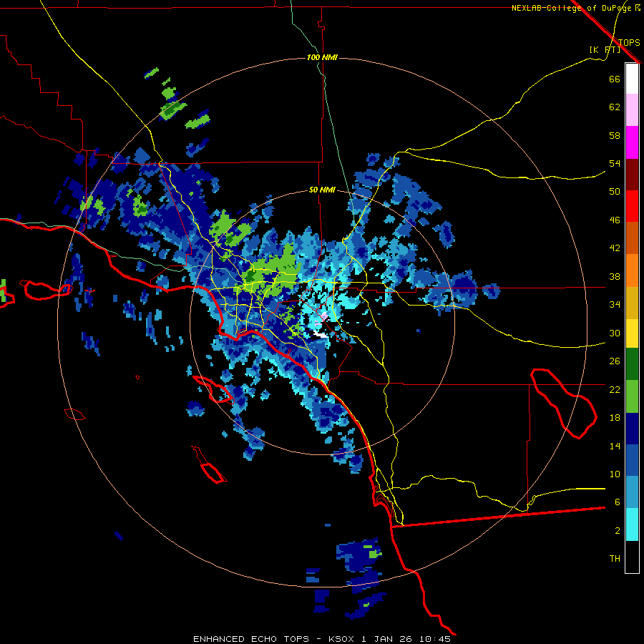
Task: Click the "22" legend value
Action: coord(615,389)
